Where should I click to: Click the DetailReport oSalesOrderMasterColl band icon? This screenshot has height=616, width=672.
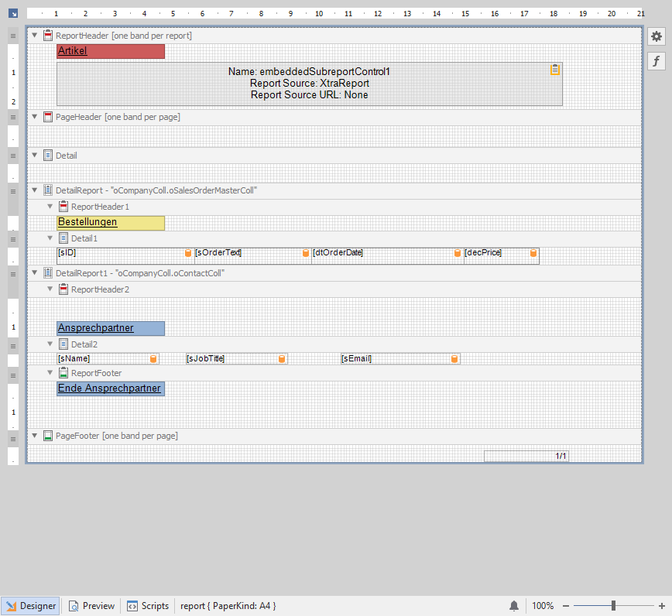point(48,190)
